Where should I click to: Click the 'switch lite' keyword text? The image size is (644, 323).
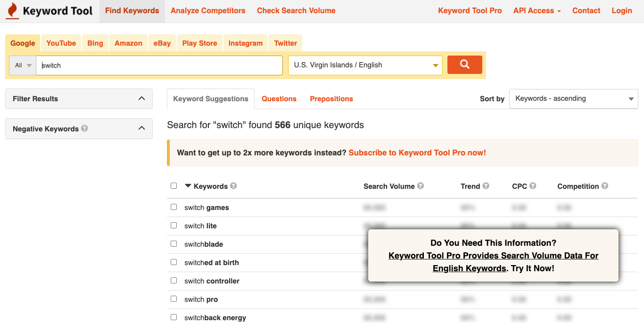[x=200, y=226]
